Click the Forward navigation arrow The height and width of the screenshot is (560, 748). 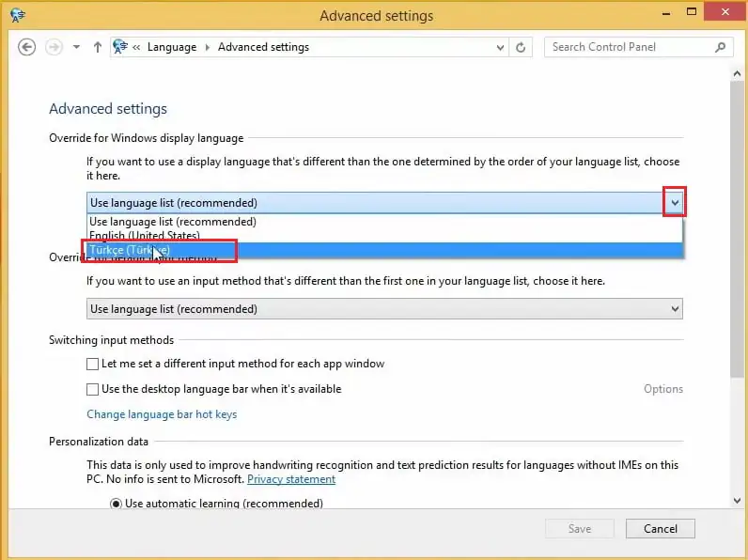click(x=54, y=47)
